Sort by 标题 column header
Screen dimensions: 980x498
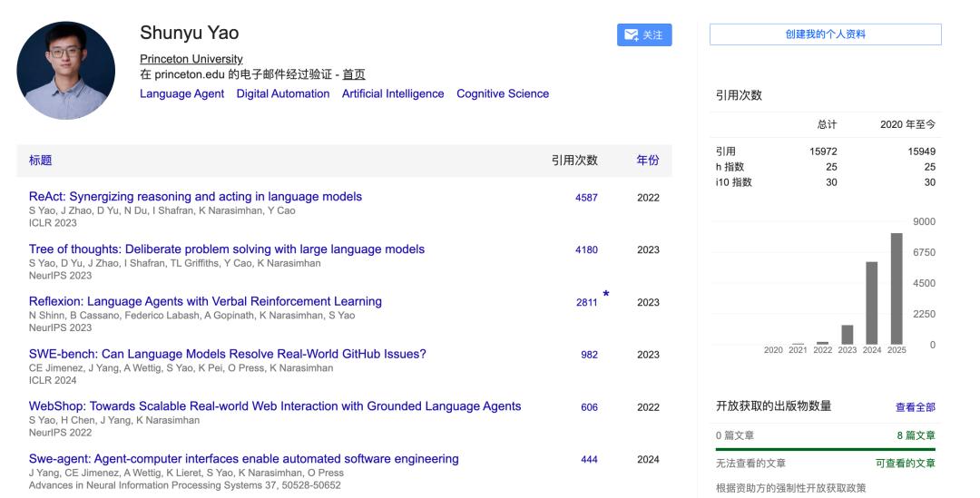pyautogui.click(x=41, y=161)
